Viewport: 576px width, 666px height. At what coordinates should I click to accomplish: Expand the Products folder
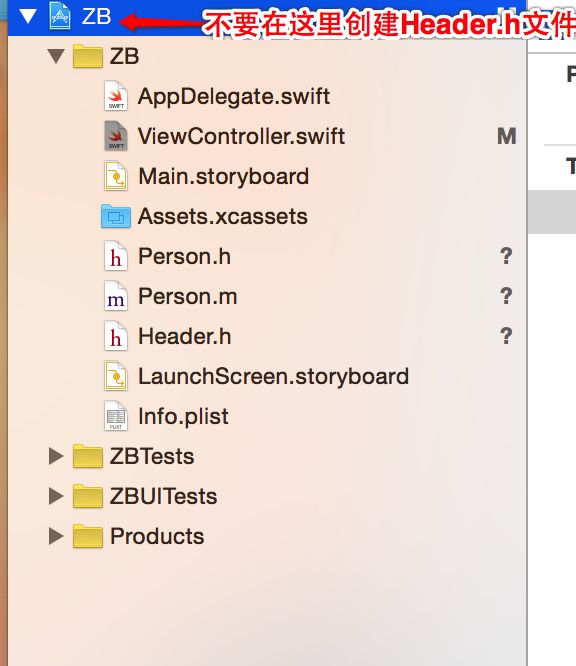[x=56, y=536]
